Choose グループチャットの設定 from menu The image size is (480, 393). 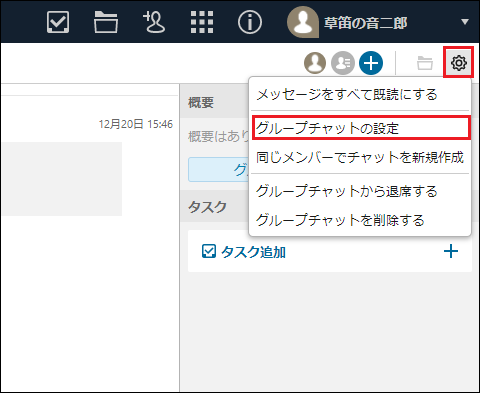361,128
